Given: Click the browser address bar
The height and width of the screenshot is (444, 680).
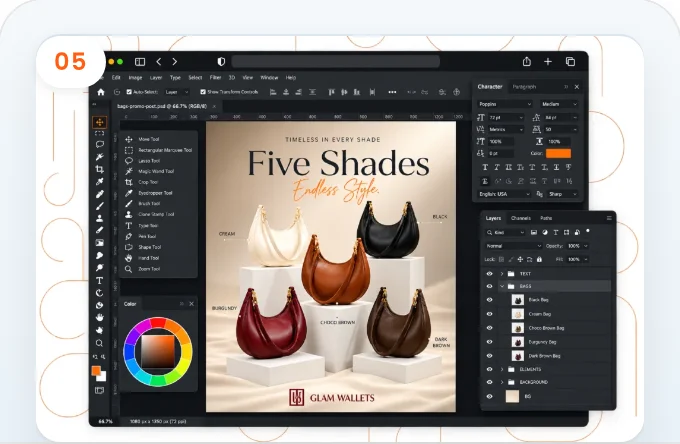Looking at the screenshot, I should pos(335,62).
